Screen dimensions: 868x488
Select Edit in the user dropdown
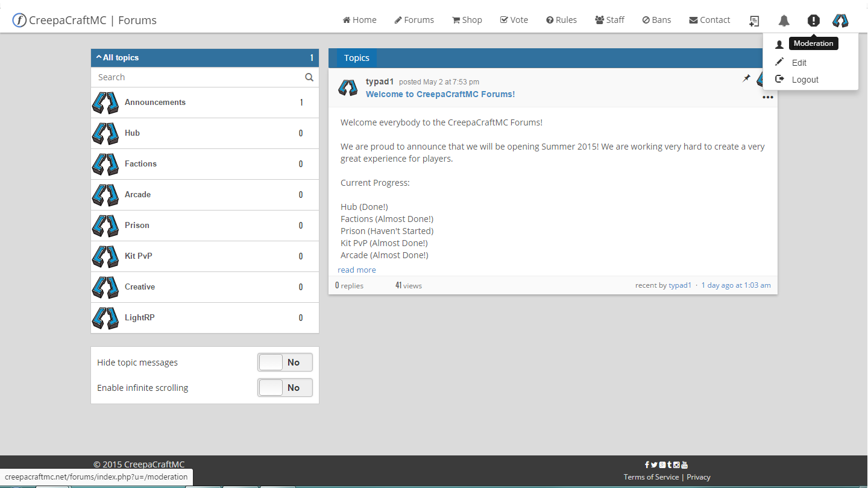pos(799,63)
